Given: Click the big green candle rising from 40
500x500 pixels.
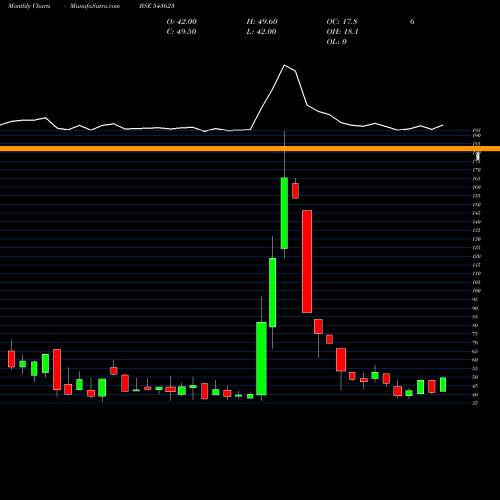Looking at the screenshot, I should 261,359.
